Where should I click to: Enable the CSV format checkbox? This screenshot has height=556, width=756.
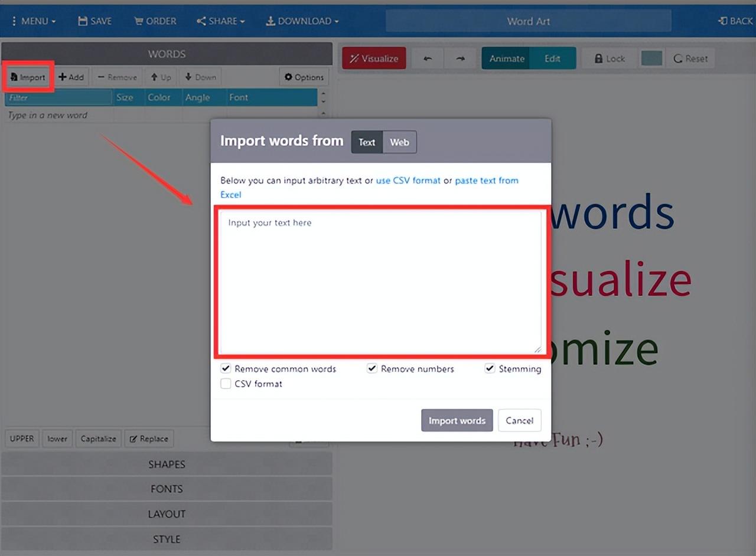[x=226, y=384]
